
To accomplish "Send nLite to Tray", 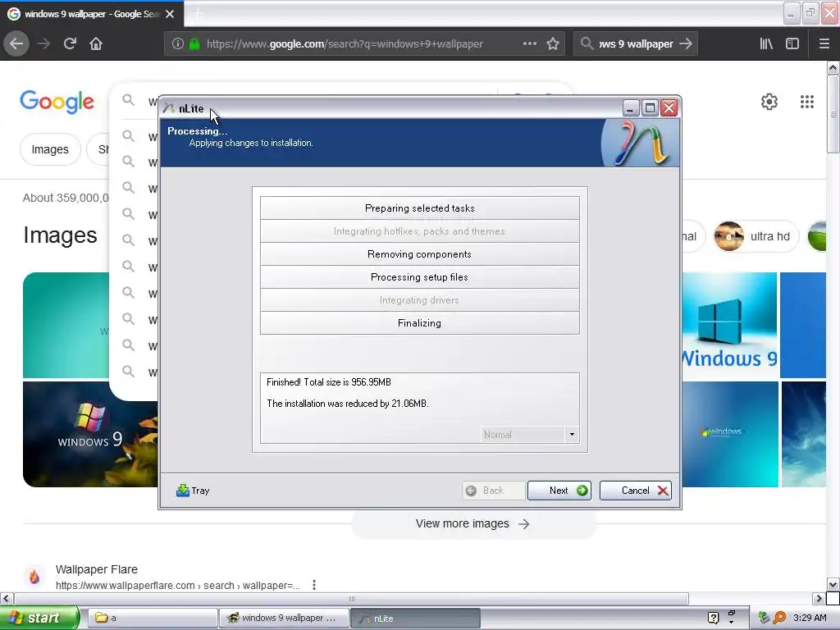I will (193, 491).
